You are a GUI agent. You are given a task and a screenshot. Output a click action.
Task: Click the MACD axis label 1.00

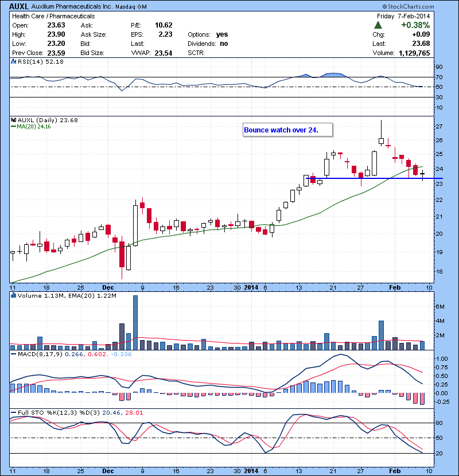click(x=442, y=359)
